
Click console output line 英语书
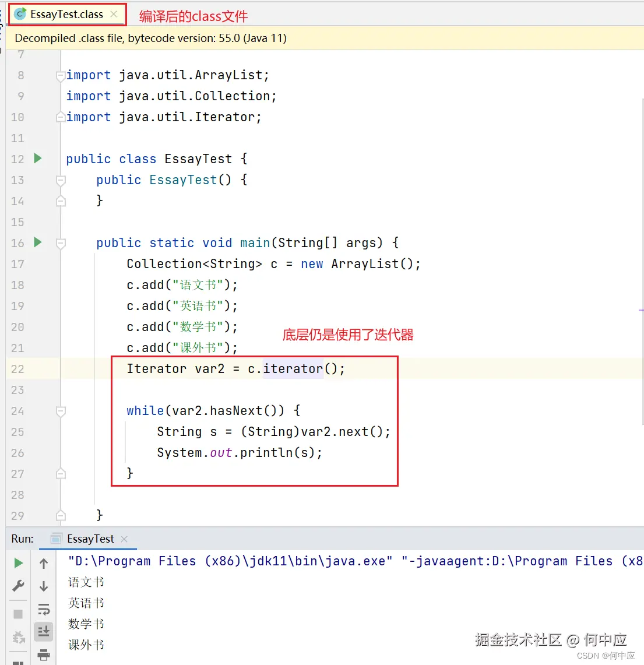pyautogui.click(x=86, y=603)
